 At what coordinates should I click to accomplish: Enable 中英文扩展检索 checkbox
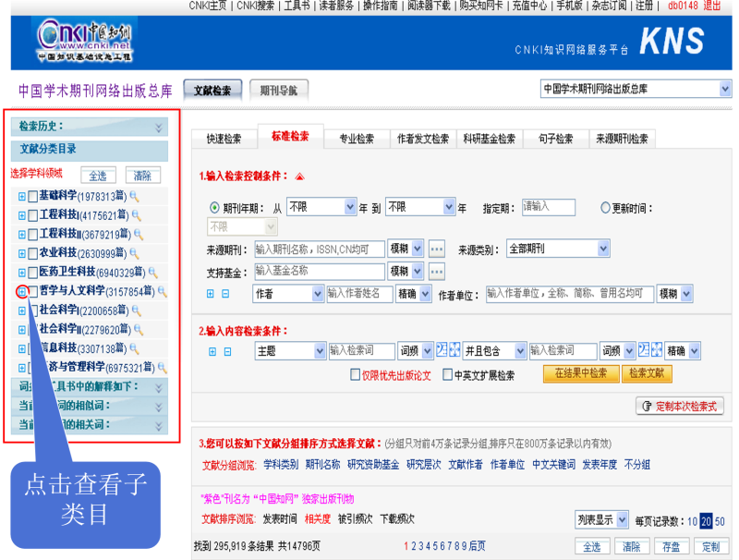tap(448, 375)
